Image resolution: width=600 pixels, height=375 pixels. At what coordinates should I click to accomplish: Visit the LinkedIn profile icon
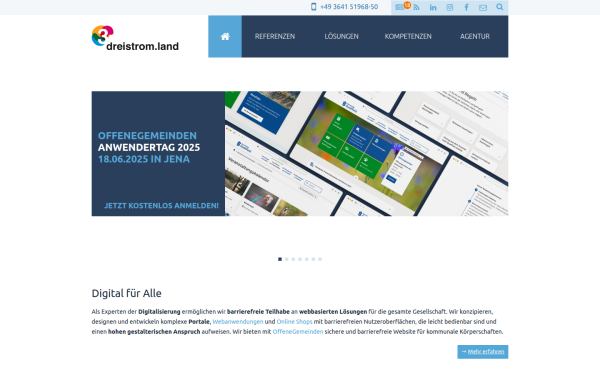(433, 7)
